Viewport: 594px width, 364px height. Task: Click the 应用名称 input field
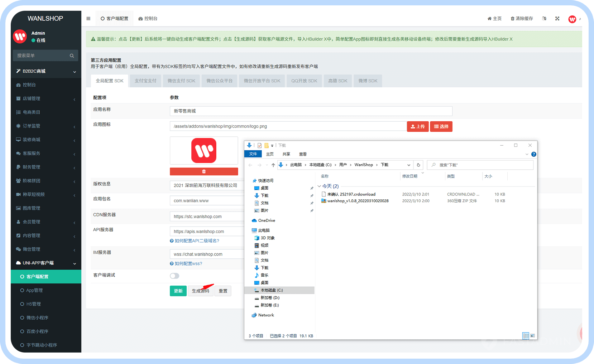[311, 111]
